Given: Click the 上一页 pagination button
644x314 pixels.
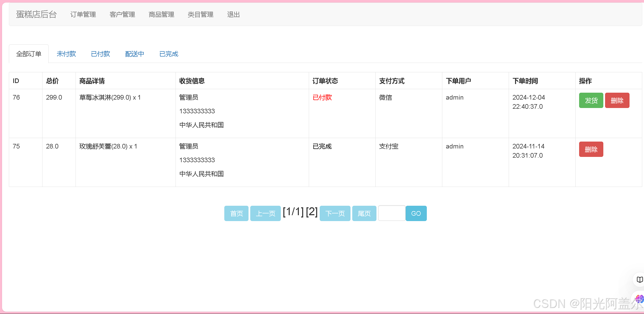Looking at the screenshot, I should pos(266,213).
